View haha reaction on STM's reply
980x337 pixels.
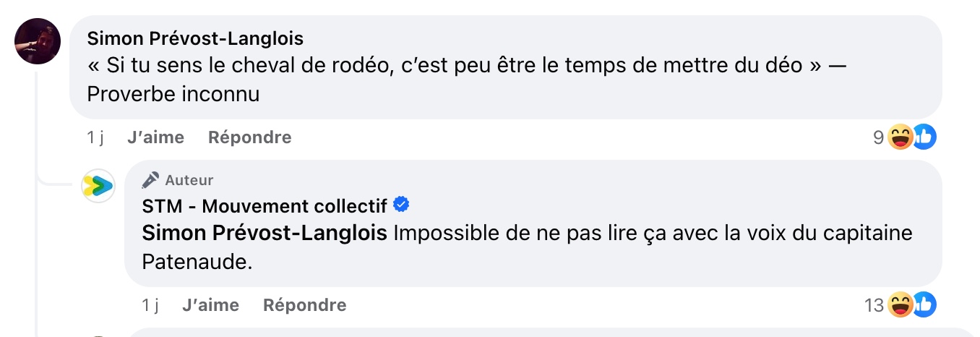pyautogui.click(x=899, y=305)
